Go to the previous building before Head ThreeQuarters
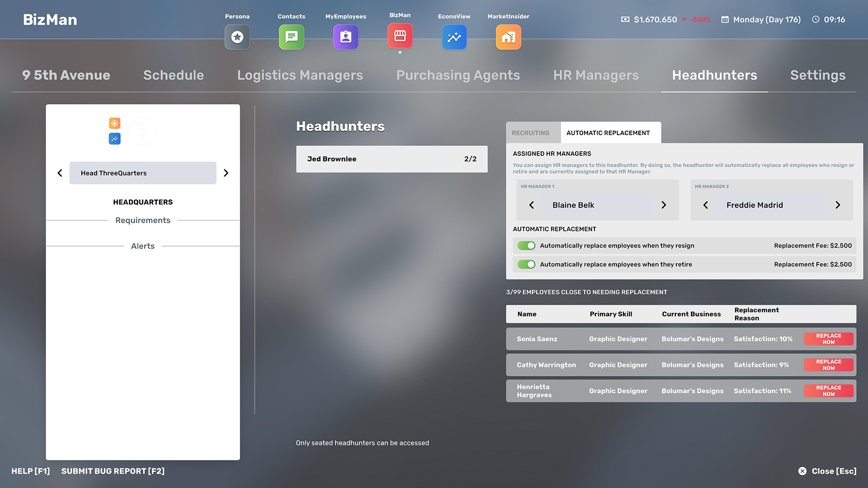 60,173
